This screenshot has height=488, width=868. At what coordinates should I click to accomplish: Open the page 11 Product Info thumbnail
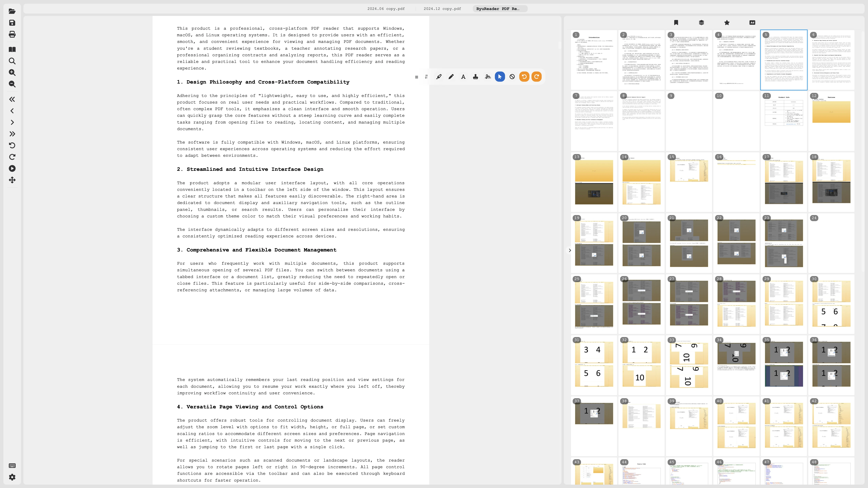pyautogui.click(x=784, y=121)
